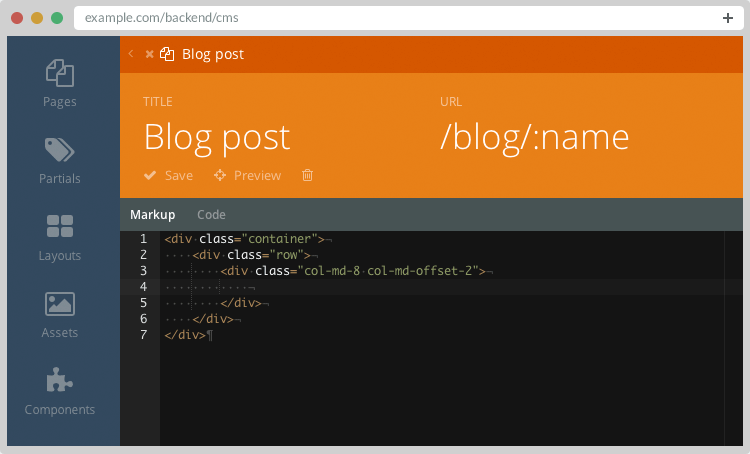Collapse panel with left chevron arrow
Viewport: 750px width, 454px height.
[131, 54]
